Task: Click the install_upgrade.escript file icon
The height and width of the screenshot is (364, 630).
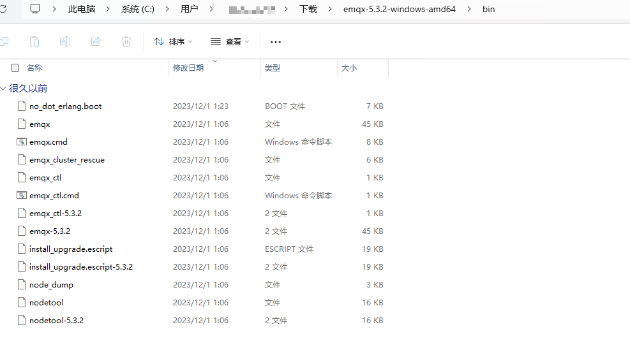Action: [22, 249]
